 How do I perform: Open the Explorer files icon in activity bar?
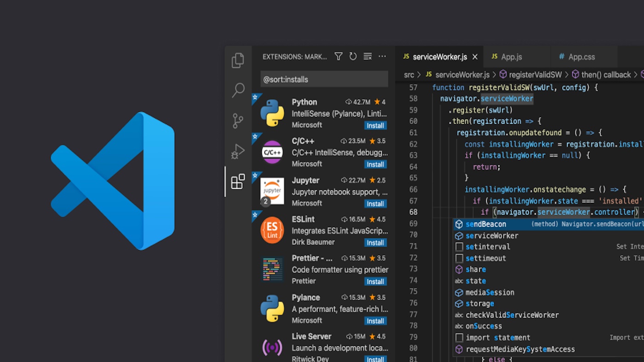pyautogui.click(x=238, y=61)
